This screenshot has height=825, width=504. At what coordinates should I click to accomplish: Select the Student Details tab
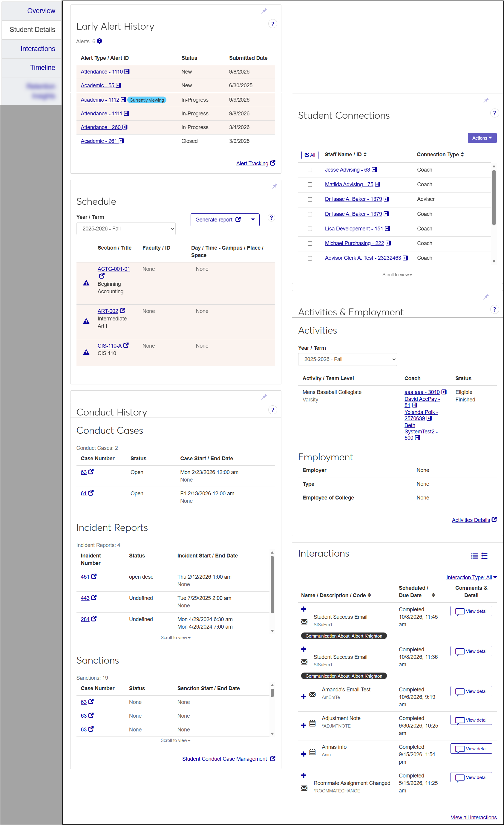click(31, 30)
